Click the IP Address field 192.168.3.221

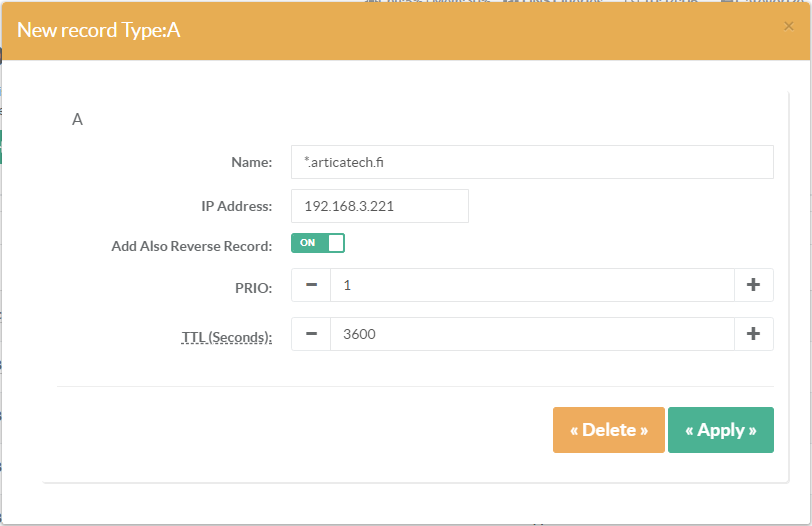(380, 206)
